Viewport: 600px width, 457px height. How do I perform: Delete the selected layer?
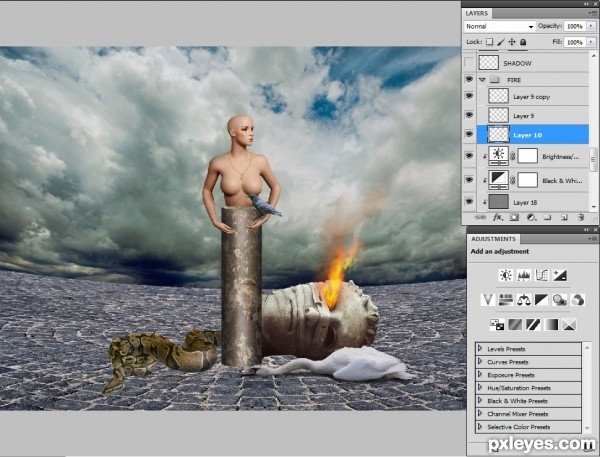coord(581,217)
